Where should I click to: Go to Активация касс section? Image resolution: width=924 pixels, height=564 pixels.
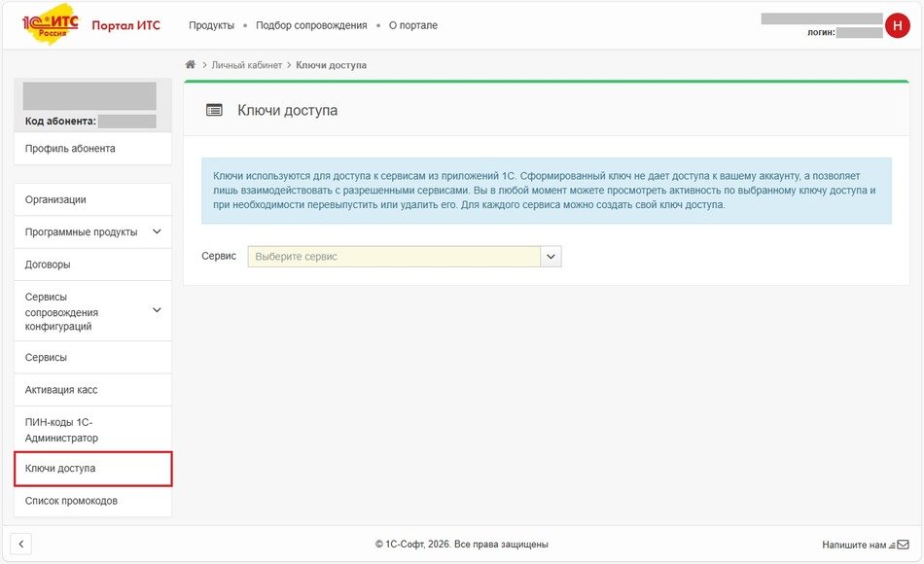(x=61, y=390)
